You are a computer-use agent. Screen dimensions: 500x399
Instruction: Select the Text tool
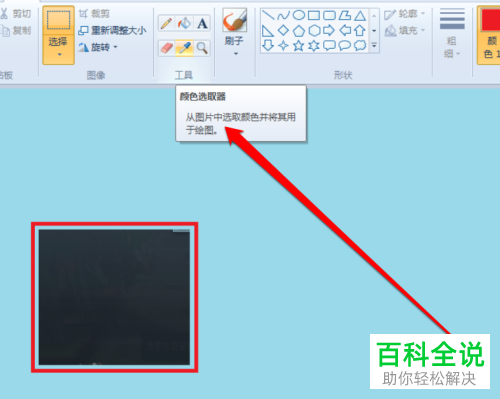pyautogui.click(x=202, y=23)
